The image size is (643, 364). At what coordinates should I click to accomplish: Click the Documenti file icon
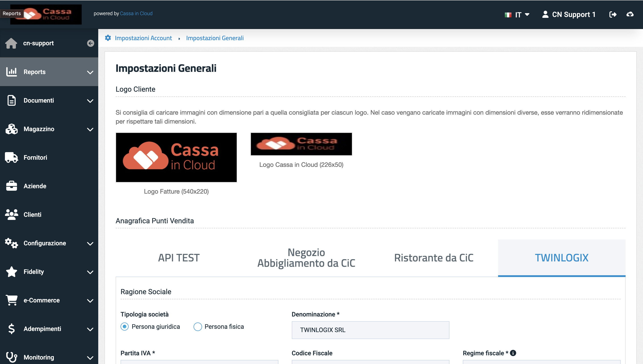coord(12,100)
